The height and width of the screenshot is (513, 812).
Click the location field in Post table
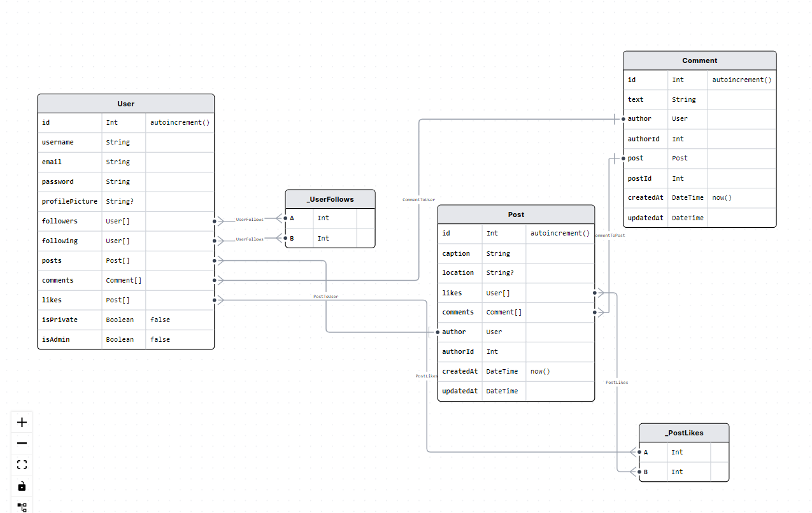[458, 272]
